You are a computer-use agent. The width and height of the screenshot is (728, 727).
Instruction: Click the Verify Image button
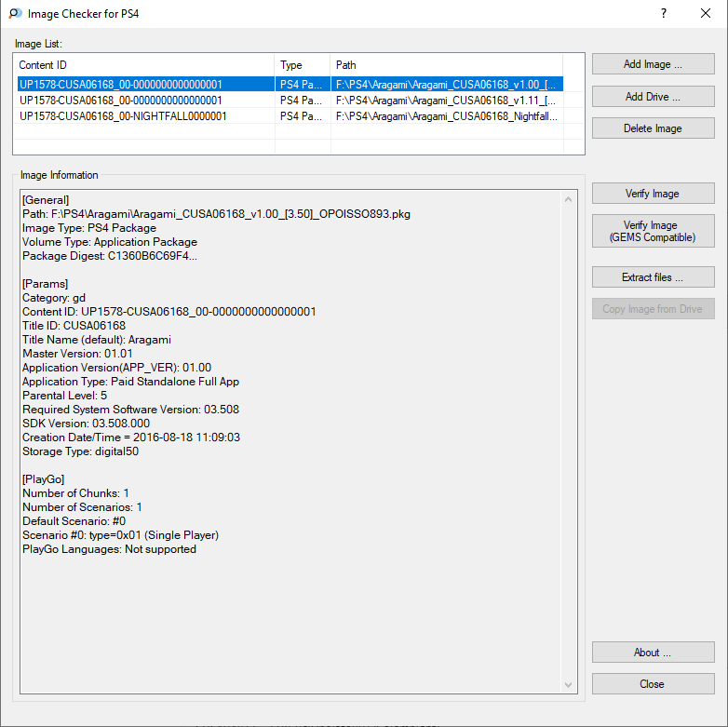653,193
